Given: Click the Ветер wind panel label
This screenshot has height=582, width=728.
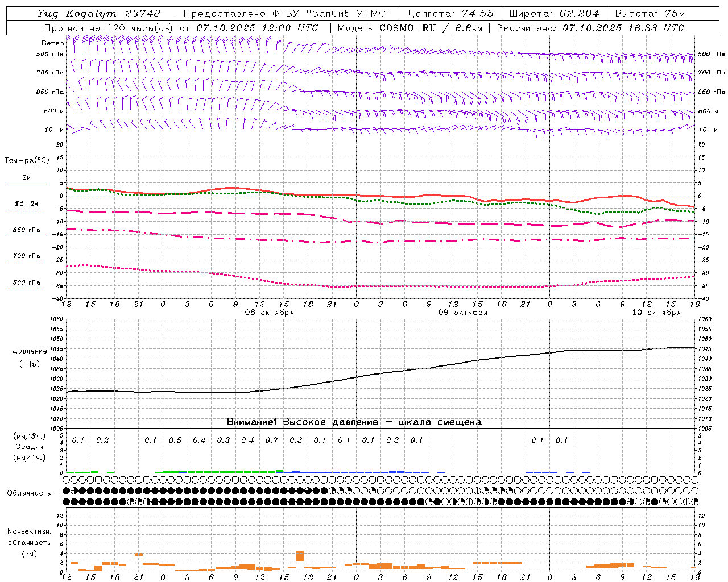Looking at the screenshot, I should (x=52, y=43).
